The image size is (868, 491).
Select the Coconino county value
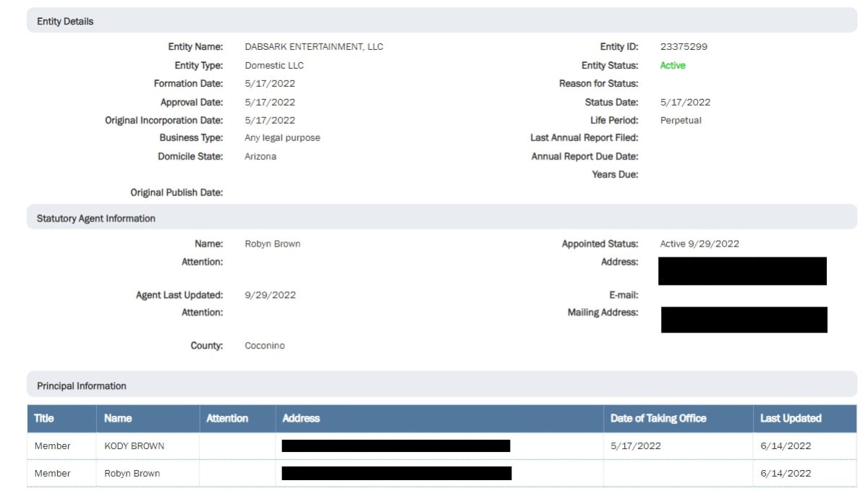264,346
